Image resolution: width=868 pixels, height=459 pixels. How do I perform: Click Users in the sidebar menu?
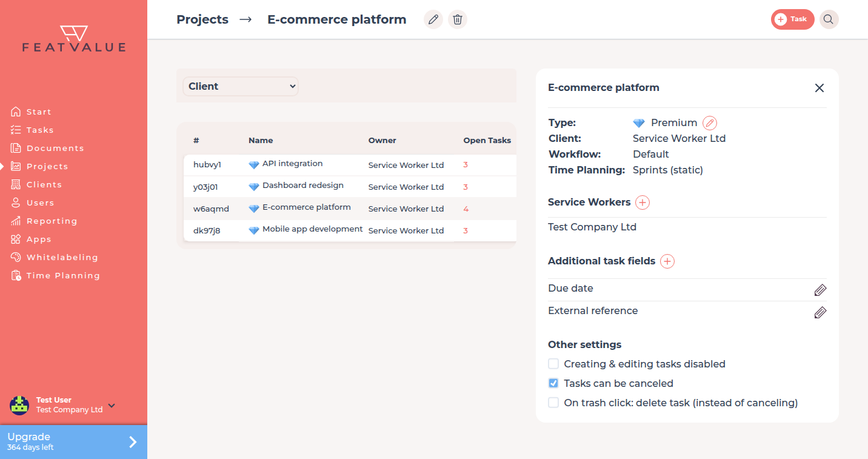coord(41,203)
